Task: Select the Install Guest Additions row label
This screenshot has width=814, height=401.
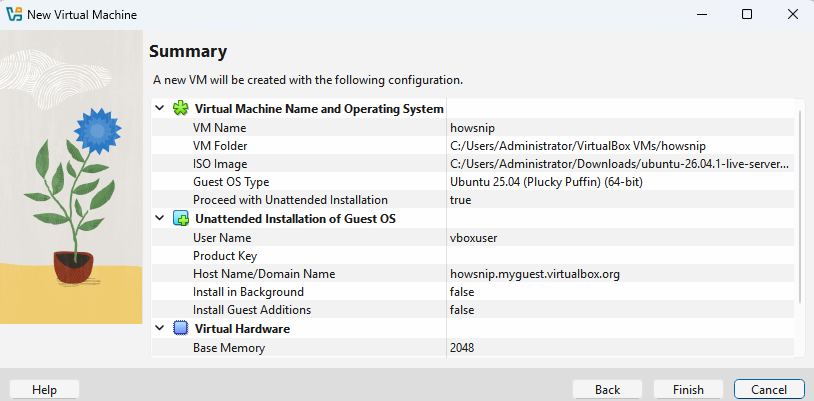Action: pyautogui.click(x=252, y=310)
